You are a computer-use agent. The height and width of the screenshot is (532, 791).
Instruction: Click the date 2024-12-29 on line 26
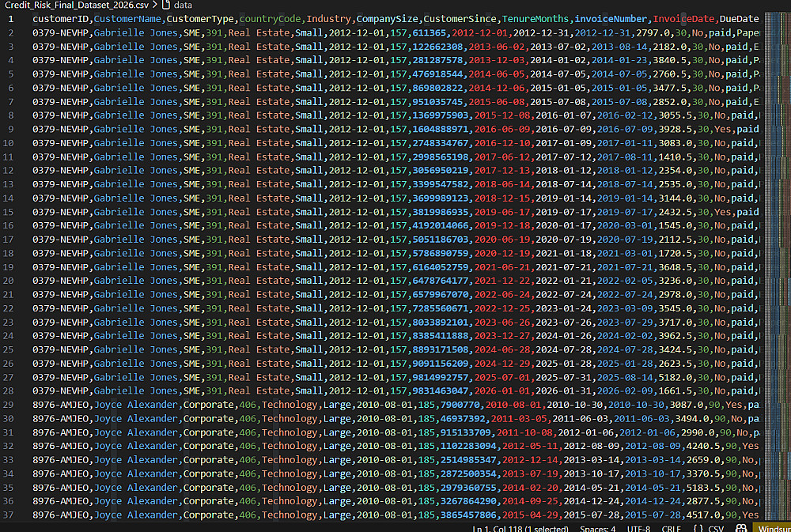(502, 364)
